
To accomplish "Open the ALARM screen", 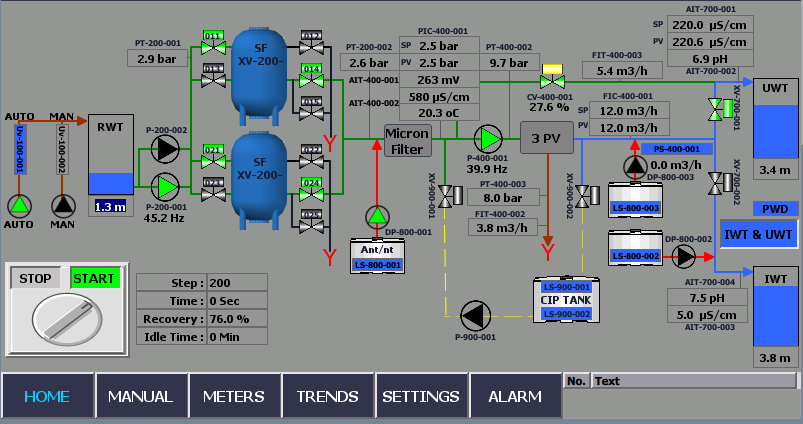I will (515, 396).
